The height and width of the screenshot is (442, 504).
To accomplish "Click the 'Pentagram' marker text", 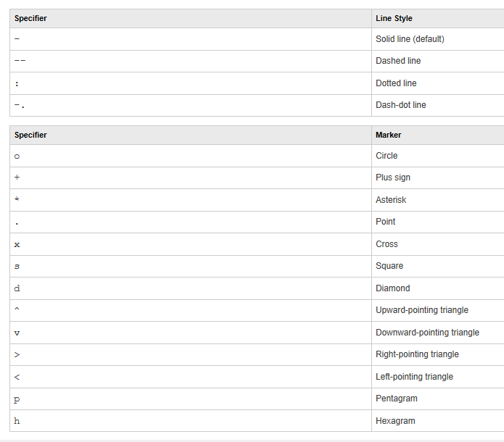I will [x=397, y=399].
